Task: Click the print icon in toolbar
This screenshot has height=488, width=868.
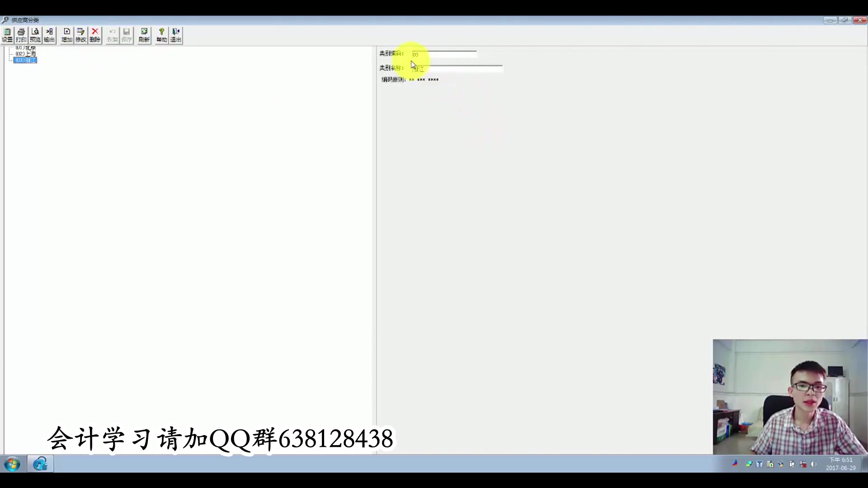Action: pos(21,34)
